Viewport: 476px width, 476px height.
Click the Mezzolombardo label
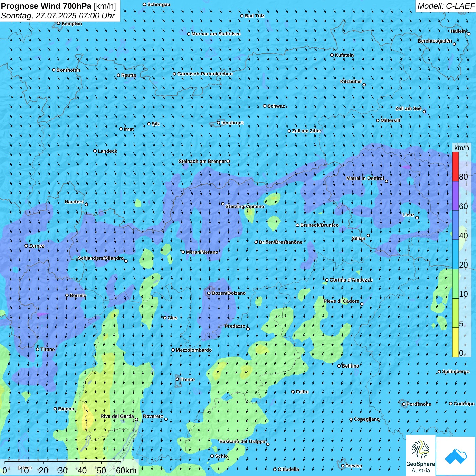pyautogui.click(x=194, y=350)
